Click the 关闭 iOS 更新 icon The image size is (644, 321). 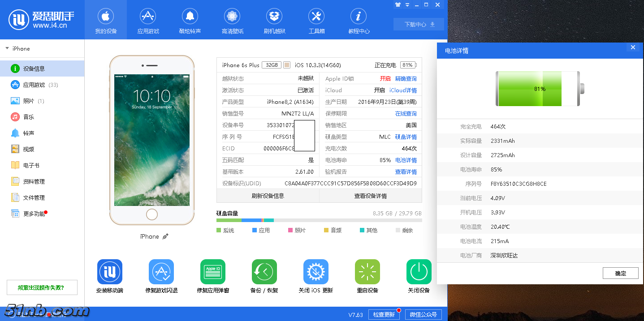(316, 272)
